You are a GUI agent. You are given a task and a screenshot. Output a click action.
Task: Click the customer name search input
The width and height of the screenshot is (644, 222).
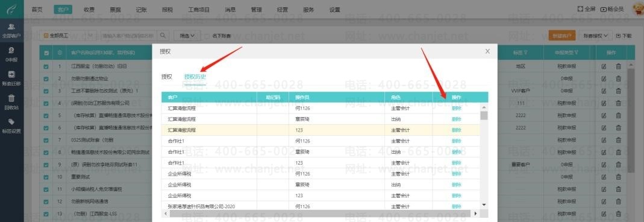point(128,36)
